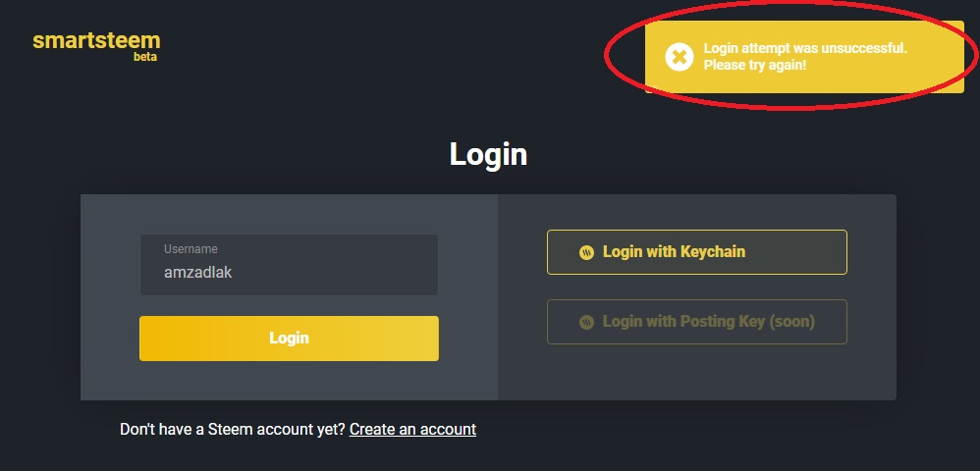This screenshot has width=980, height=471.
Task: Click the empty area below the Posting Key button
Action: 696,373
